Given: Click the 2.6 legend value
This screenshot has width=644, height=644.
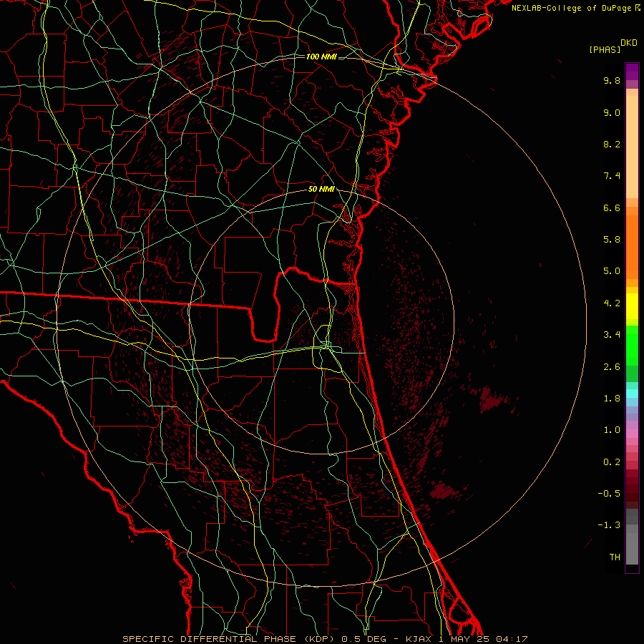Looking at the screenshot, I should coord(612,367).
